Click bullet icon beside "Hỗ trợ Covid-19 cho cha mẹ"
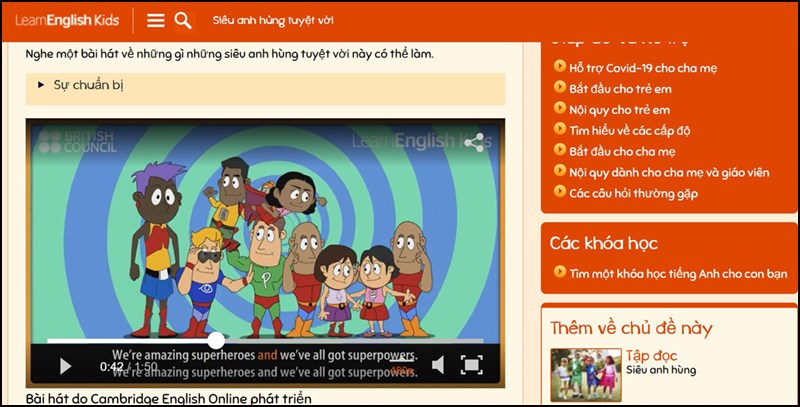The image size is (800, 407). tap(560, 66)
